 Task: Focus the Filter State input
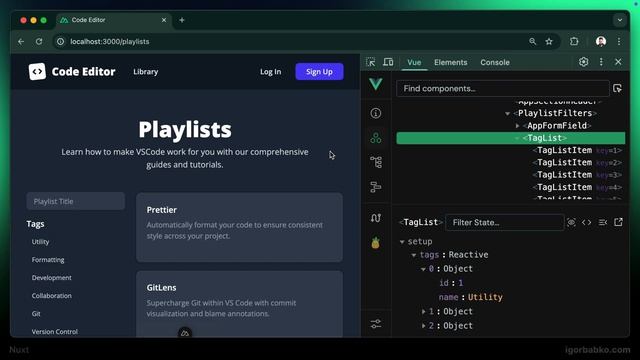[x=504, y=222]
